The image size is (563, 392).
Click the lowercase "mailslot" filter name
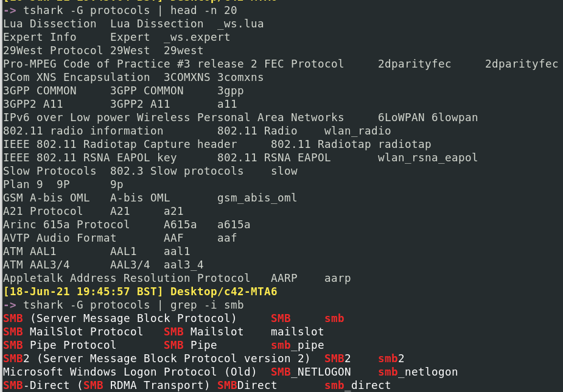tap(297, 332)
